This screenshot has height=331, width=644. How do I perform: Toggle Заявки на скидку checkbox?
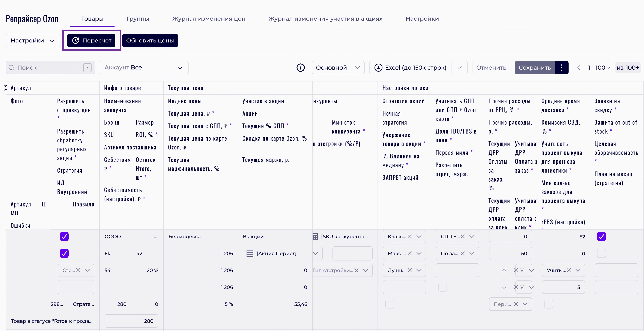point(601,236)
